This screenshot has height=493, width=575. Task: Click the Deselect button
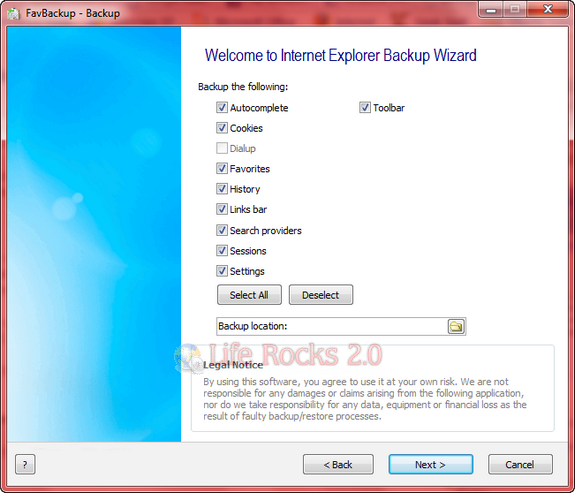[x=321, y=295]
